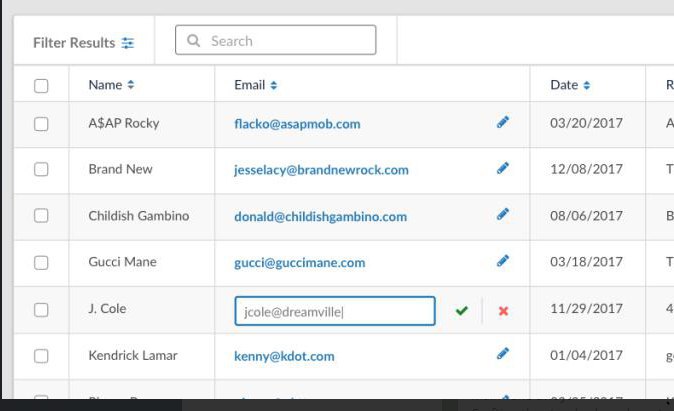Image resolution: width=674 pixels, height=411 pixels.
Task: Tick the Childish Gambino row checkbox
Action: click(41, 216)
